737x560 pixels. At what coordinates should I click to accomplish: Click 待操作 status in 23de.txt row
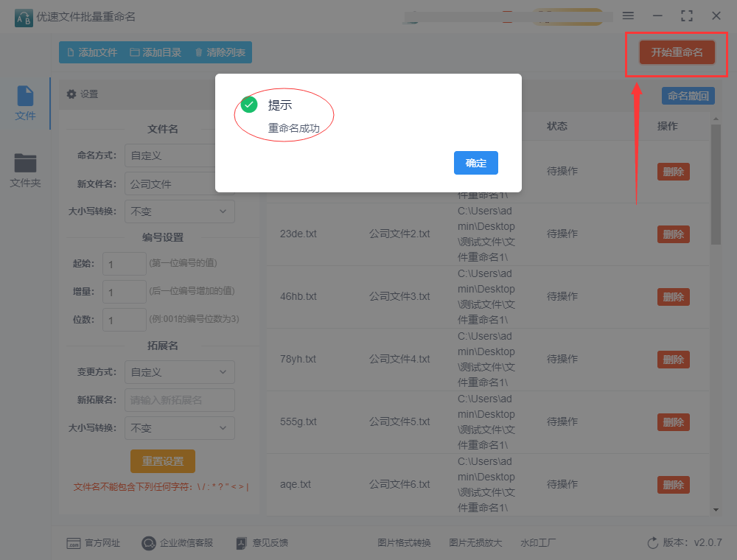562,234
